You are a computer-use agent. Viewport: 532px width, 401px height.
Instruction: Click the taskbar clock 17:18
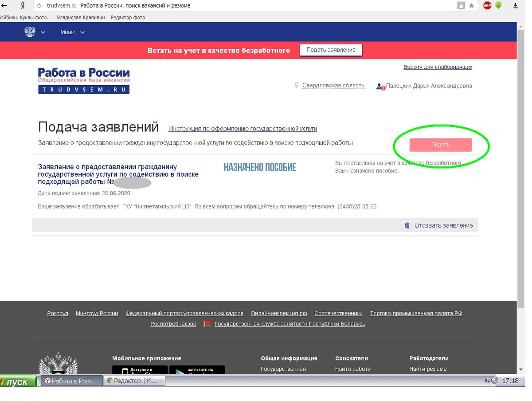(511, 381)
